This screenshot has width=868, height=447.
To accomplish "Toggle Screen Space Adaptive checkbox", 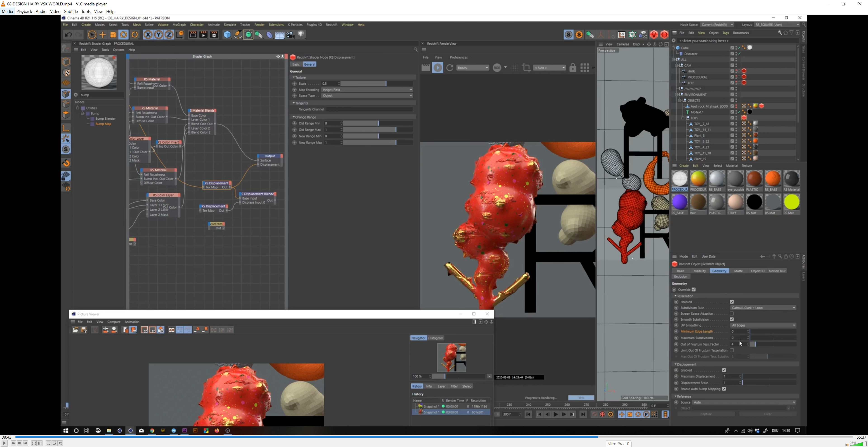I will 732,314.
